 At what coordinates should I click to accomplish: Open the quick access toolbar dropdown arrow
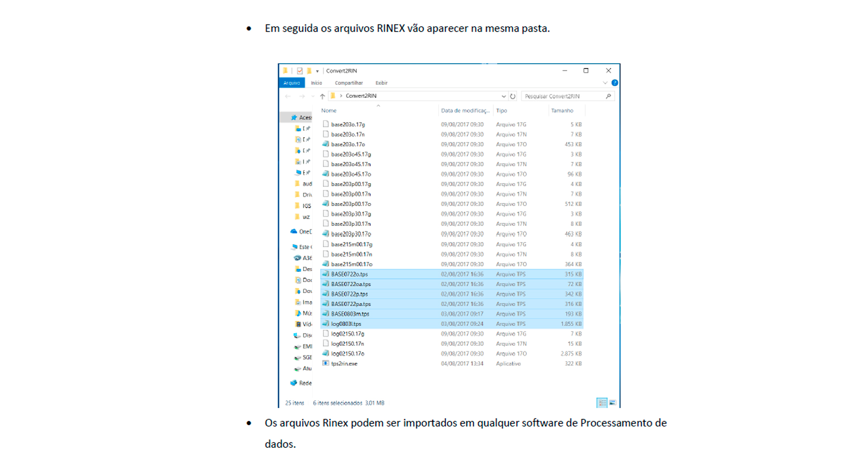pos(317,71)
